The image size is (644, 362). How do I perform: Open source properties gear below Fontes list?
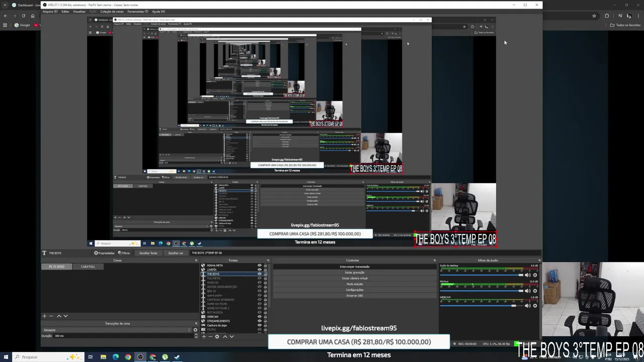tap(217, 336)
